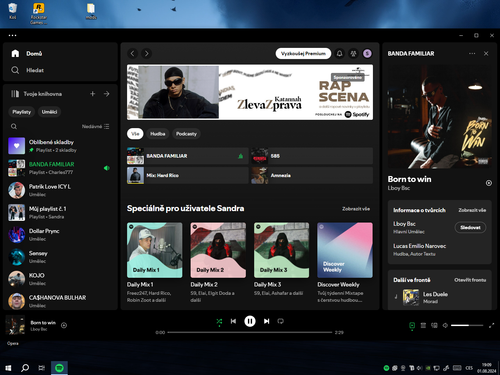Open Rockstar Games desktop shortcut
This screenshot has height=375, width=500.
coord(39,14)
